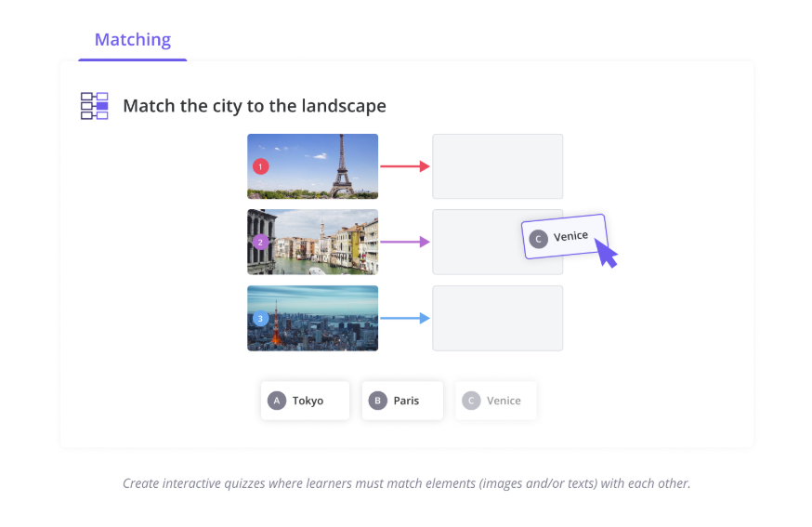Click the empty answer box for image 3
Image resolution: width=812 pixels, height=527 pixels.
[498, 318]
